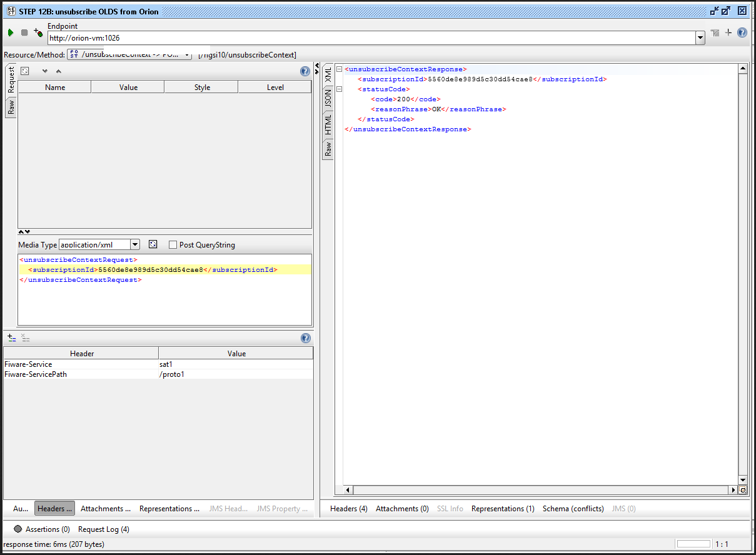The image size is (756, 555).
Task: Select the response Raw view tab
Action: pyautogui.click(x=328, y=149)
